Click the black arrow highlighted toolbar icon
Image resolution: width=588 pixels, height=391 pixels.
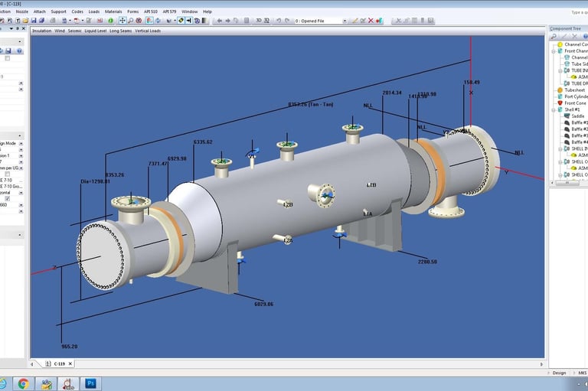(x=188, y=21)
